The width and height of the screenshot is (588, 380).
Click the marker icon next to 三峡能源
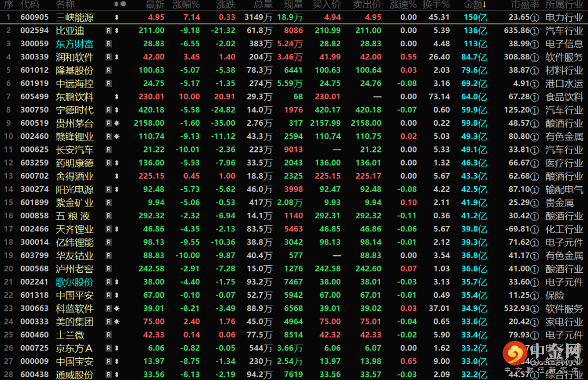click(117, 17)
